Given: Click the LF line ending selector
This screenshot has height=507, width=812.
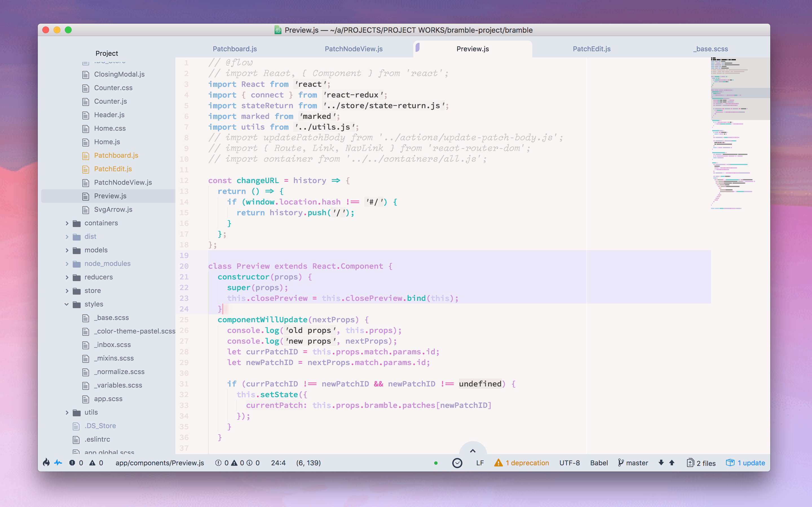Looking at the screenshot, I should (x=480, y=463).
